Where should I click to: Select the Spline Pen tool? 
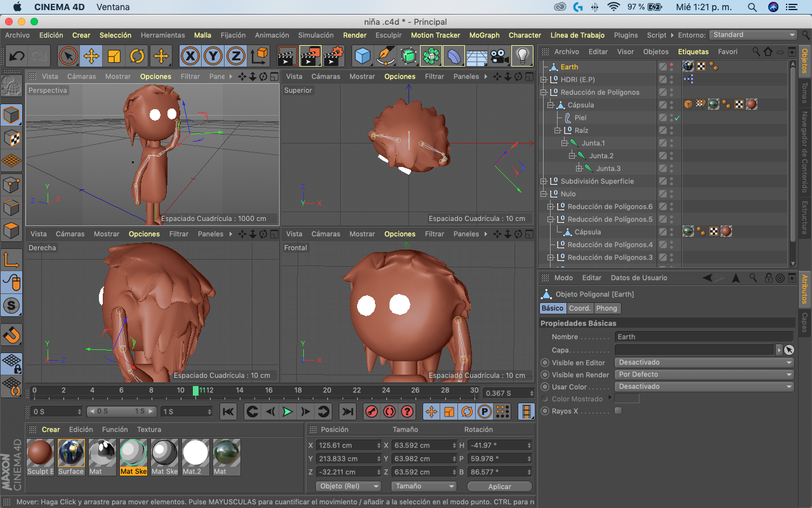click(x=385, y=57)
